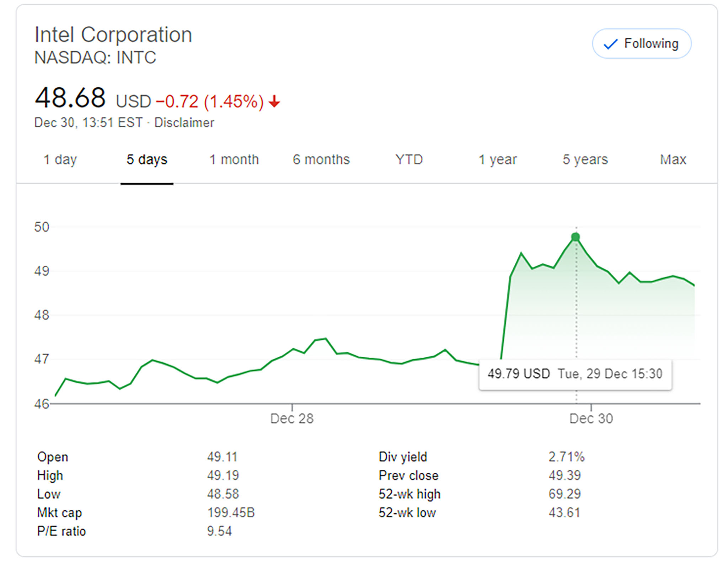Click the Dec 30, 13:51 EST timestamp
The height and width of the screenshot is (568, 728).
tap(88, 123)
